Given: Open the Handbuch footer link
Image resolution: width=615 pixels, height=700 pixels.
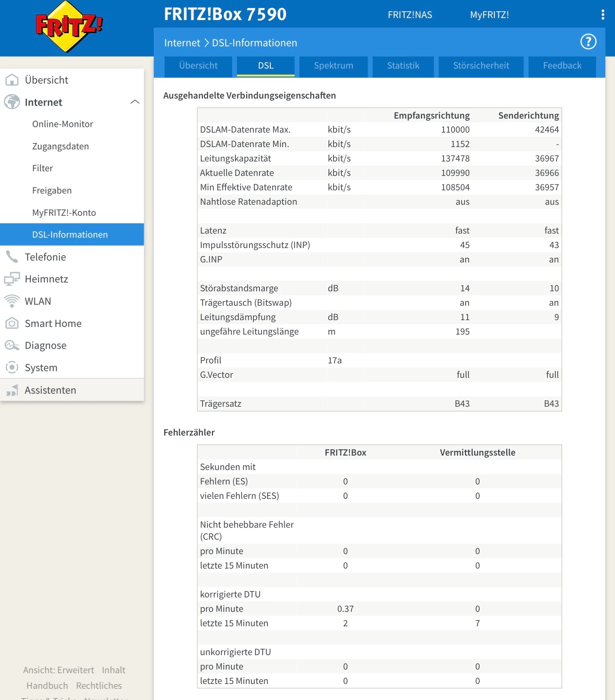Looking at the screenshot, I should [x=47, y=686].
